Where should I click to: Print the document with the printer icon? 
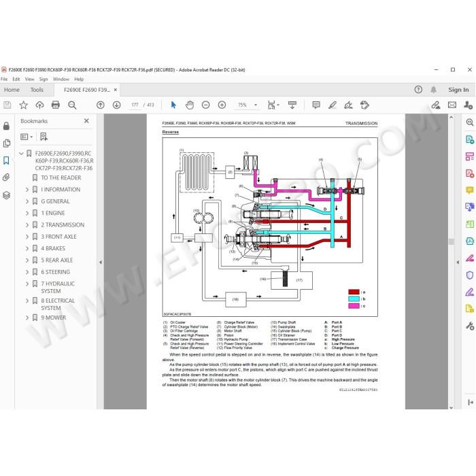tap(56, 105)
